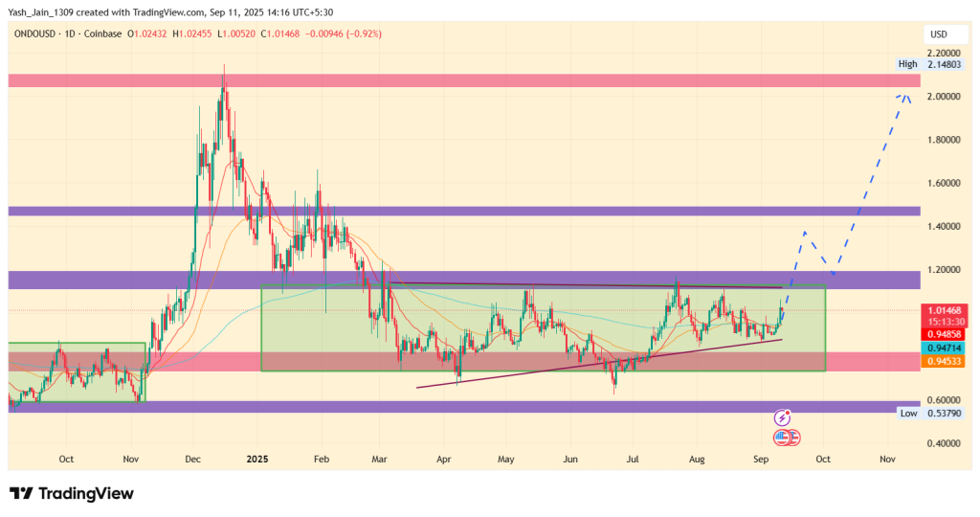Click the Sep marker on time axis
Viewport: 980px width, 517px height.
pos(760,460)
